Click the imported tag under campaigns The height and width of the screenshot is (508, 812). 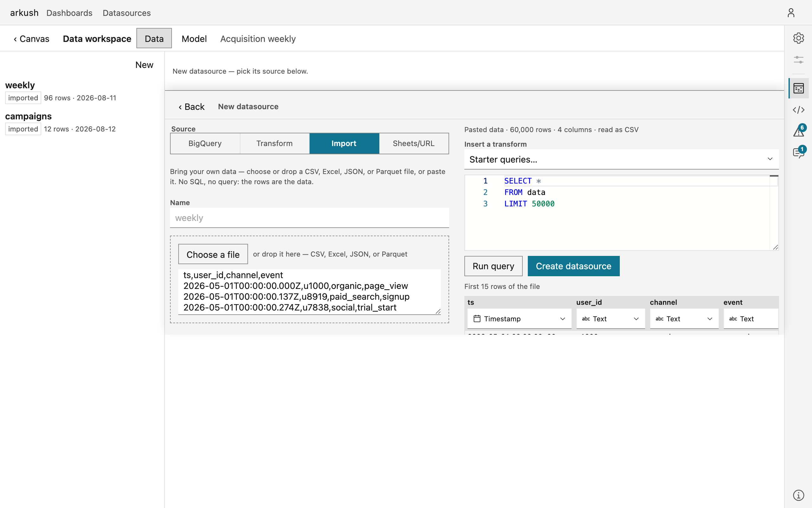point(23,129)
